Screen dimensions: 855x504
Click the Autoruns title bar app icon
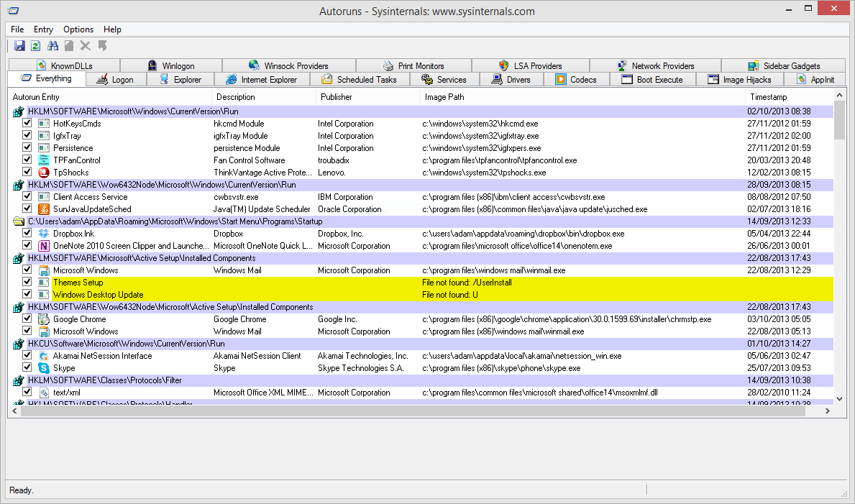[14, 11]
